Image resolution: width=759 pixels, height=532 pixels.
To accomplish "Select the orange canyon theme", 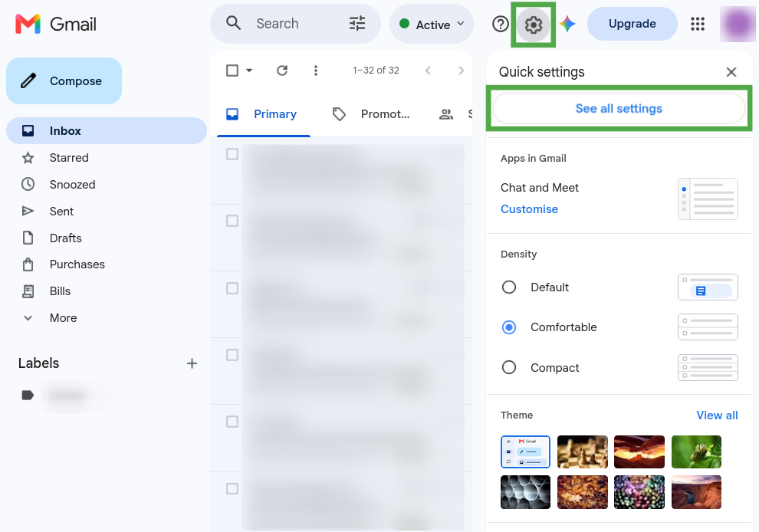I will tap(639, 452).
